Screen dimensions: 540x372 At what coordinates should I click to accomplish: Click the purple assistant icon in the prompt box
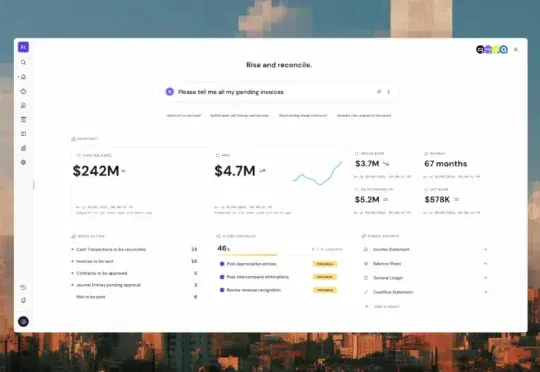coord(169,92)
